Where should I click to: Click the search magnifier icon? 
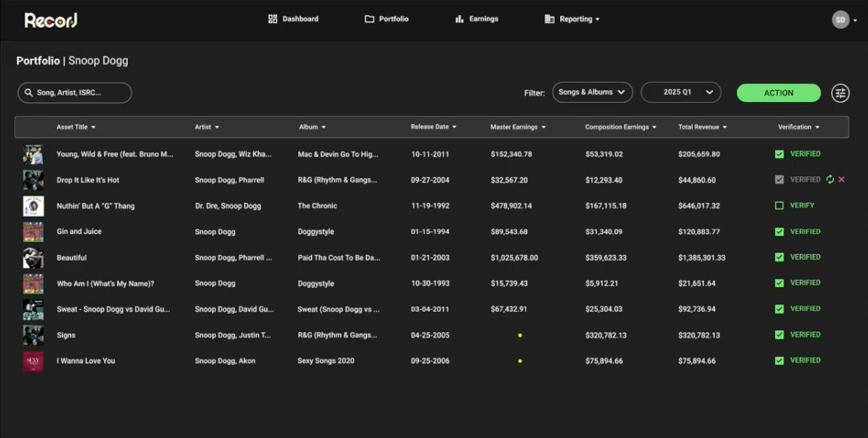click(29, 93)
